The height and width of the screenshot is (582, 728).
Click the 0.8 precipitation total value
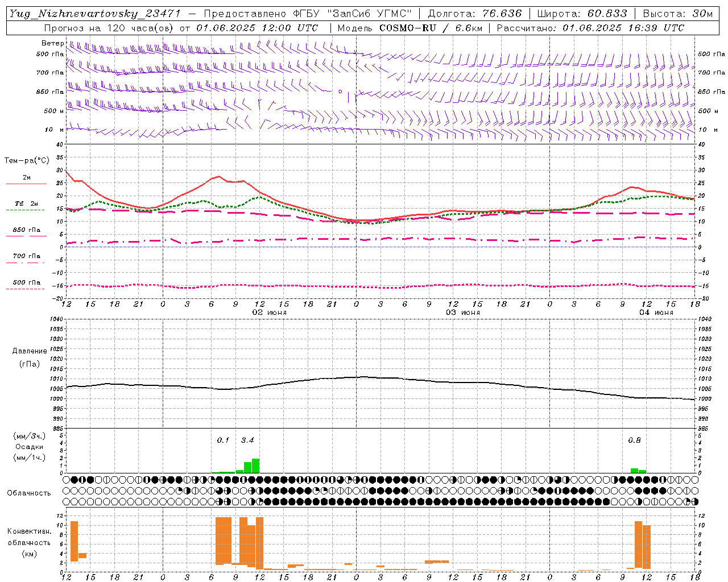(x=634, y=440)
